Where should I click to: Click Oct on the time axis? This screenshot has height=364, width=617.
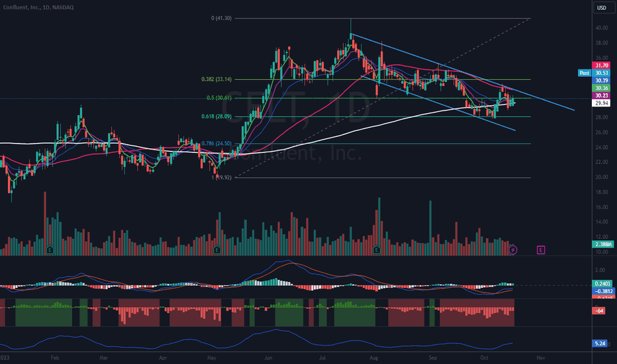tap(485, 357)
